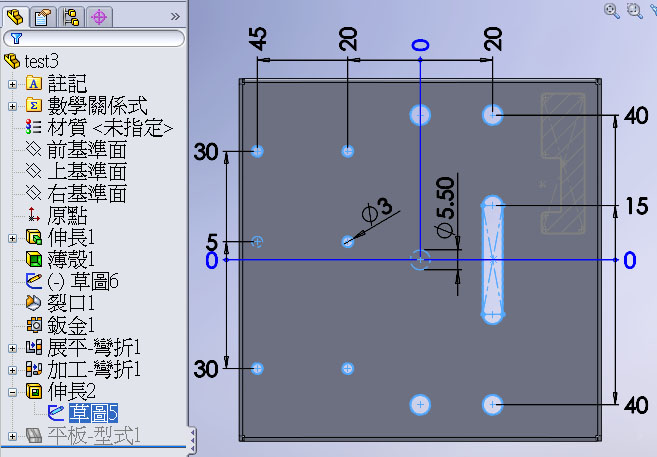Open the DimXpertManager tab

tap(99, 18)
